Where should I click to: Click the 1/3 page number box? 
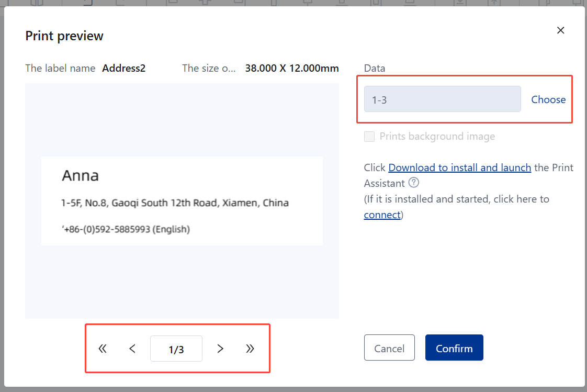pos(176,349)
